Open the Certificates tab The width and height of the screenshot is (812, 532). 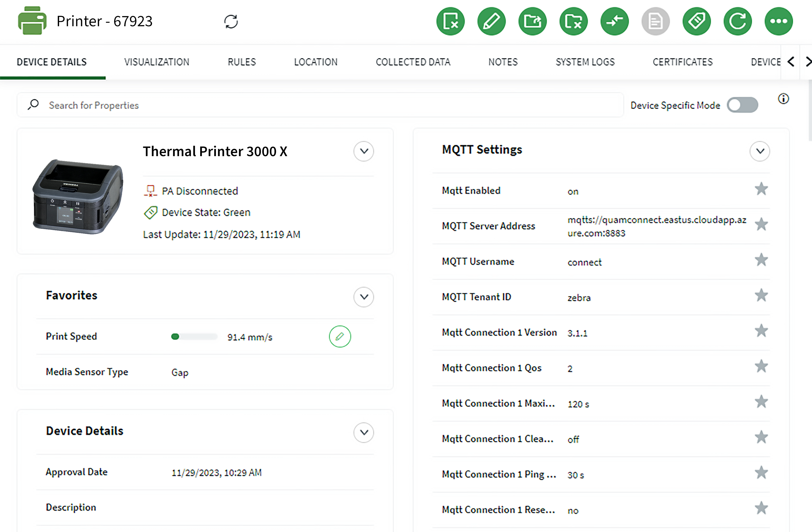pyautogui.click(x=683, y=62)
